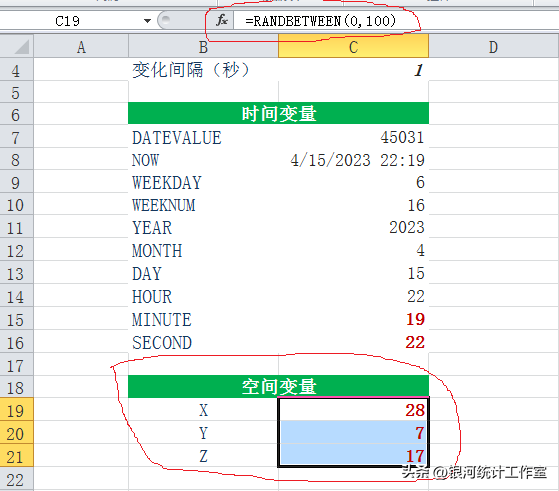The width and height of the screenshot is (559, 491).
Task: Click the X value cell showing 28
Action: 353,410
